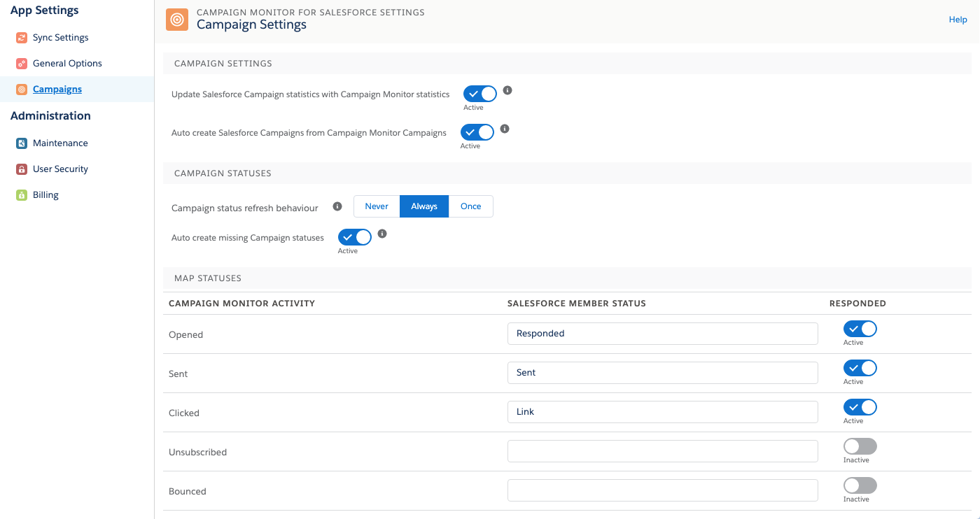Viewport: 980px width, 519px height.
Task: Click the Sync Settings sidebar icon
Action: pos(22,38)
